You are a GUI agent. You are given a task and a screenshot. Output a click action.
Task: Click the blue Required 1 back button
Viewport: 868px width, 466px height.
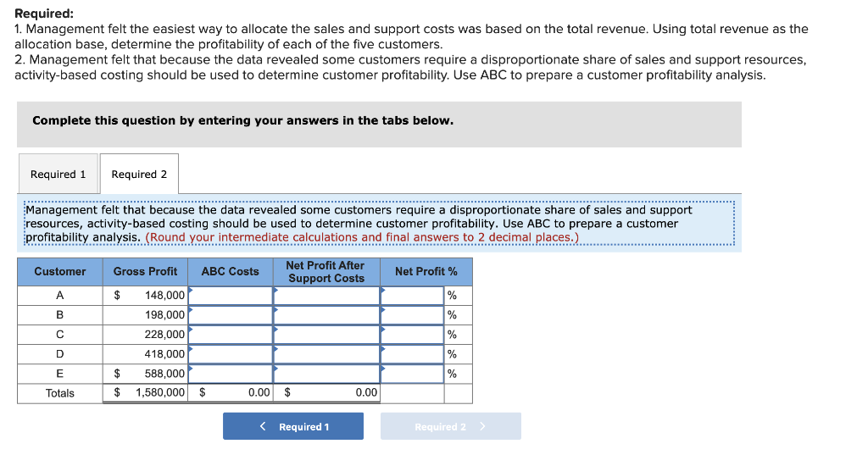[x=293, y=426]
